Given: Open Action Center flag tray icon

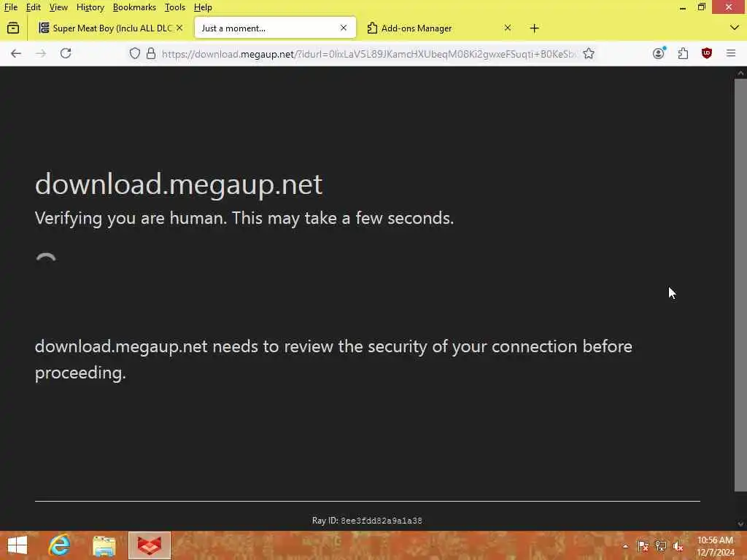Looking at the screenshot, I should point(643,546).
